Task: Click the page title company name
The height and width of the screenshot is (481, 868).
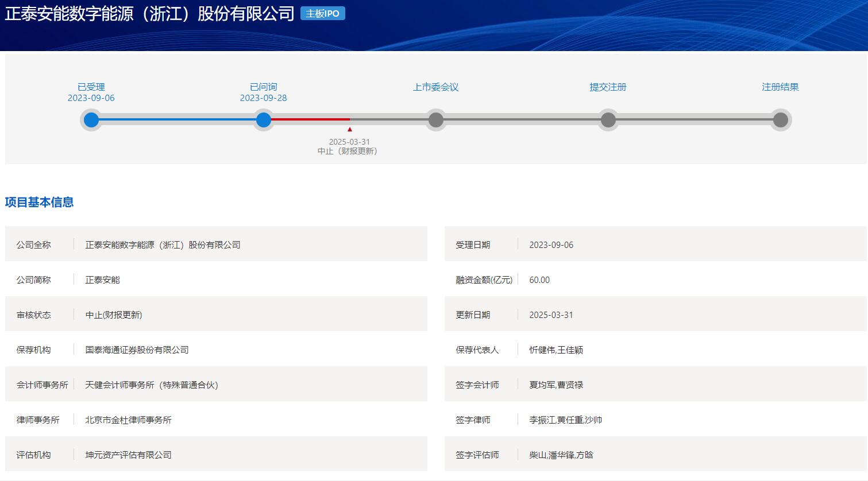Action: pyautogui.click(x=150, y=14)
